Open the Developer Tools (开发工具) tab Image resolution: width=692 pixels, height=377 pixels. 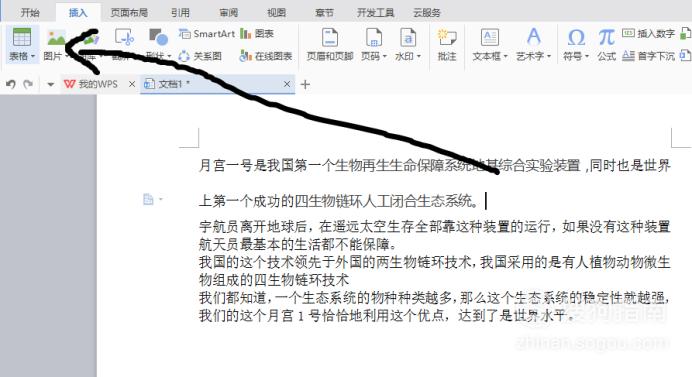pyautogui.click(x=375, y=13)
